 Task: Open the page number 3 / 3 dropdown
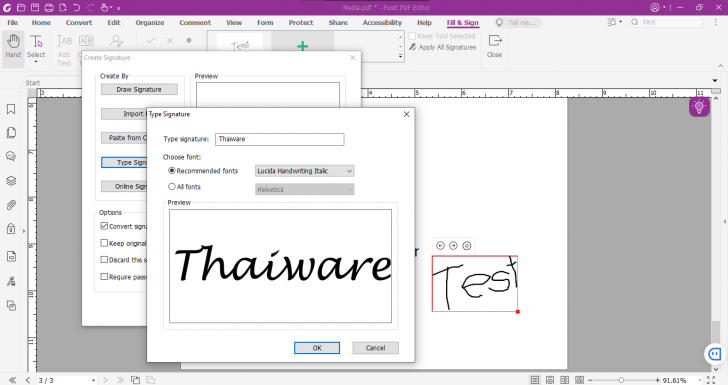pyautogui.click(x=93, y=380)
